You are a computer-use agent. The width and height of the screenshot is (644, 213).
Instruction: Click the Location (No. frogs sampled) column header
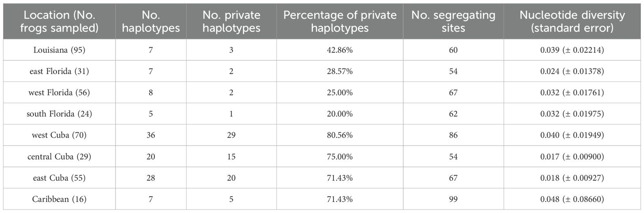tap(59, 21)
